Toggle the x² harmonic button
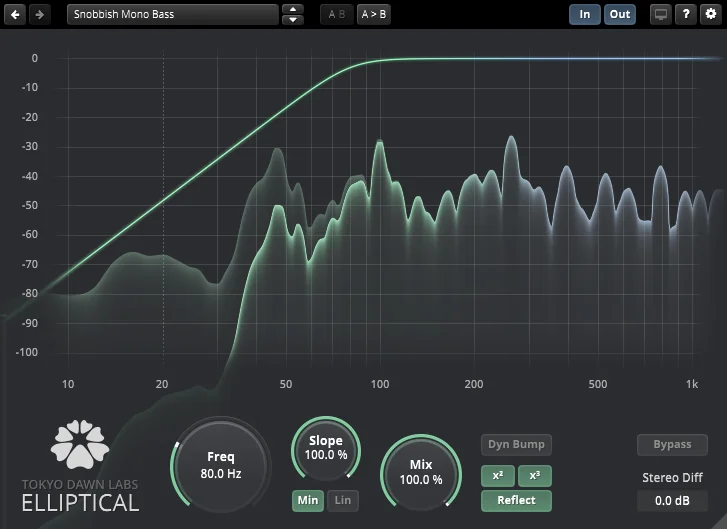Image resolution: width=727 pixels, height=529 pixels. (x=498, y=476)
